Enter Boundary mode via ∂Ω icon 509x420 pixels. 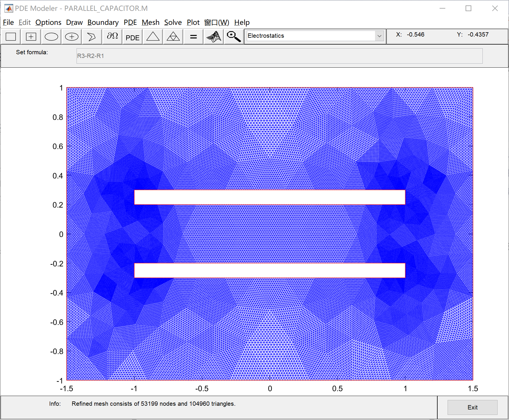click(112, 37)
